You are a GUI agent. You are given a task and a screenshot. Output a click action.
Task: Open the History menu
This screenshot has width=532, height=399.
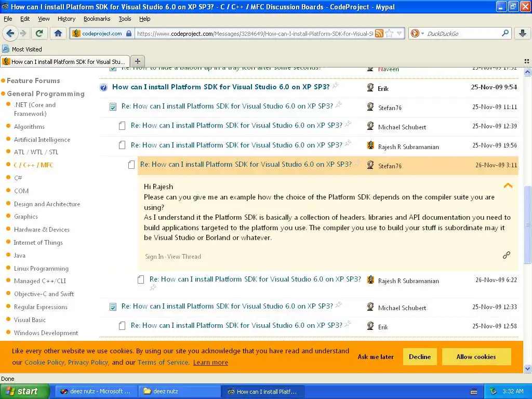click(x=66, y=19)
